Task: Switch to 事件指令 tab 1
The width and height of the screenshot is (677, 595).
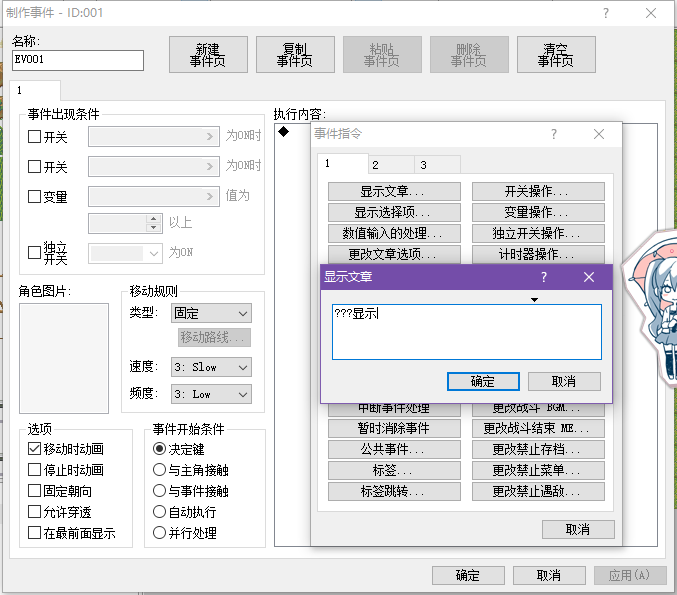Action: click(342, 164)
